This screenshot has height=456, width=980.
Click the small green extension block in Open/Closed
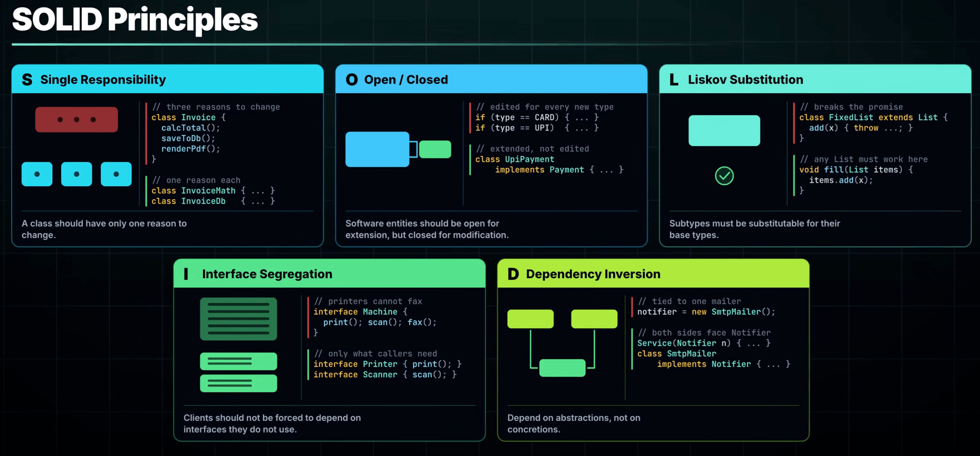(x=435, y=149)
